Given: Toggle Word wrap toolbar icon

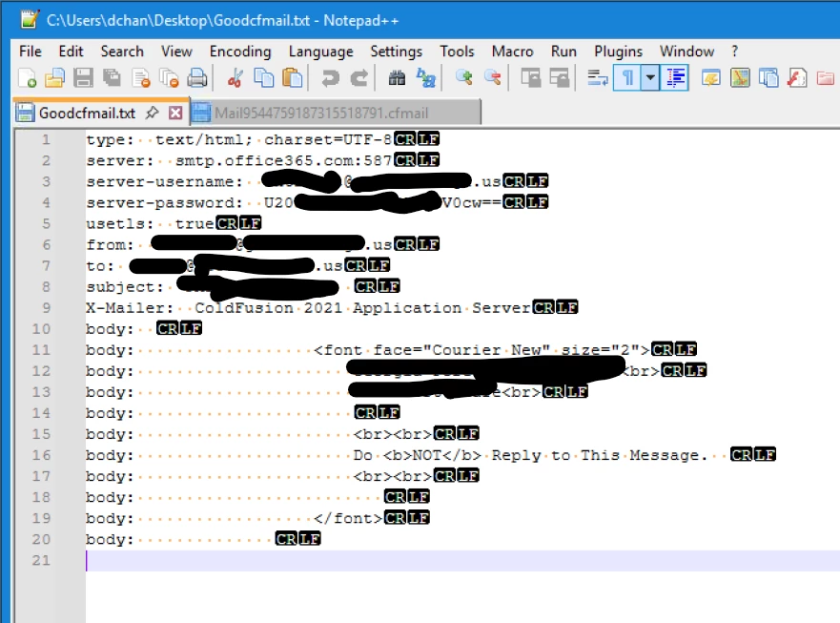Looking at the screenshot, I should click(x=597, y=78).
